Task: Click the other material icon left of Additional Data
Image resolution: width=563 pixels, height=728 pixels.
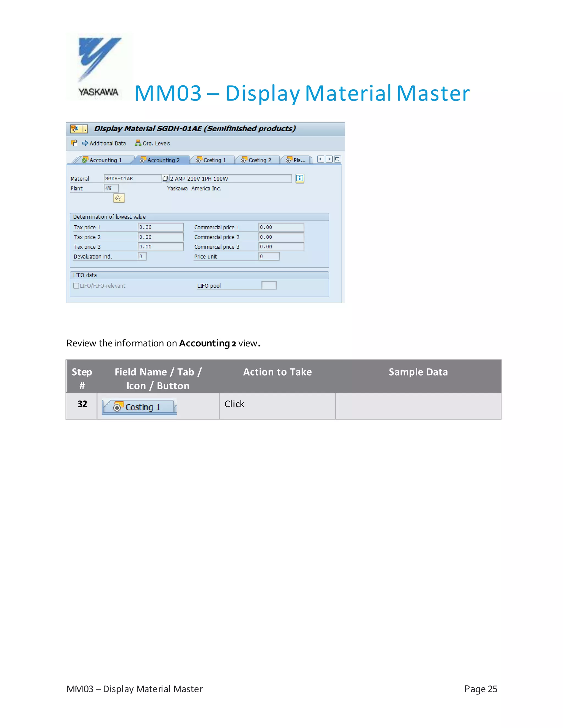Action: [x=74, y=143]
